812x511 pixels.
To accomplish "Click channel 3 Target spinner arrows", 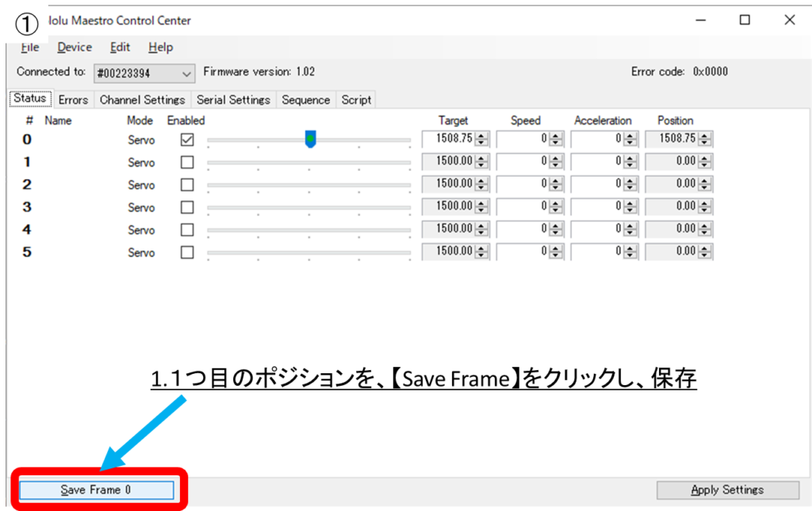I will coord(481,206).
